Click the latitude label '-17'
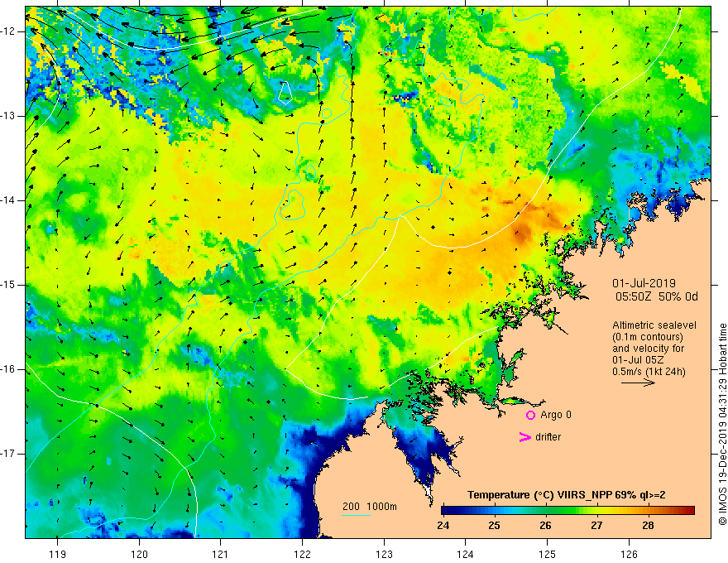 [x=9, y=454]
